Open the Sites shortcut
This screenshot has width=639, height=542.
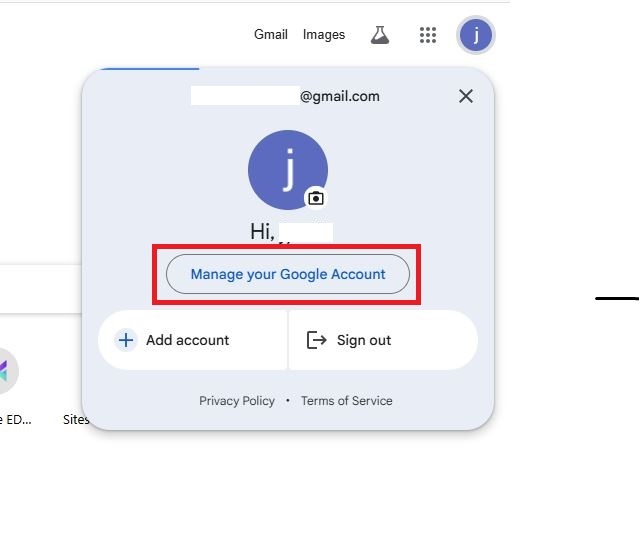[75, 419]
